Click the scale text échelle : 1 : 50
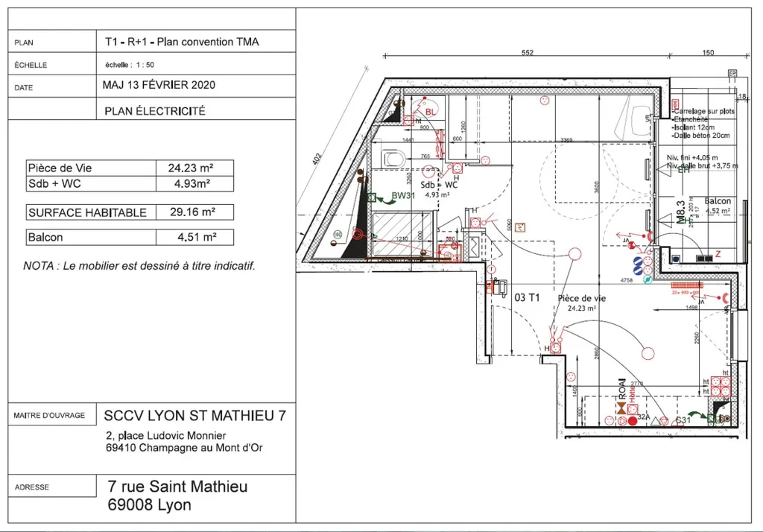This screenshot has width=763, height=532. [x=130, y=65]
